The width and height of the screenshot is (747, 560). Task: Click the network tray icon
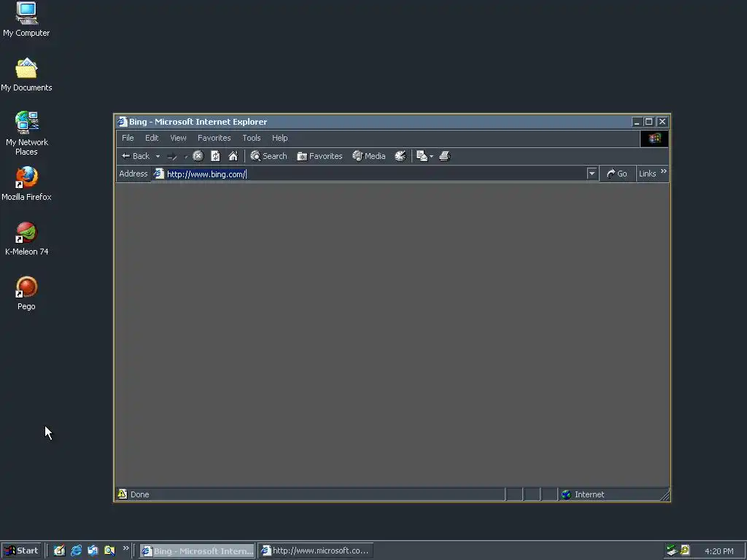coord(672,551)
